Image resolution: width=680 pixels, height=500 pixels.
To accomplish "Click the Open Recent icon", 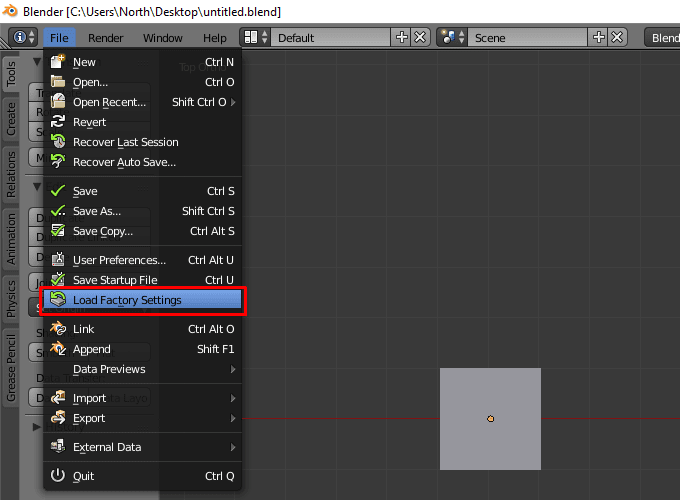I will point(58,101).
